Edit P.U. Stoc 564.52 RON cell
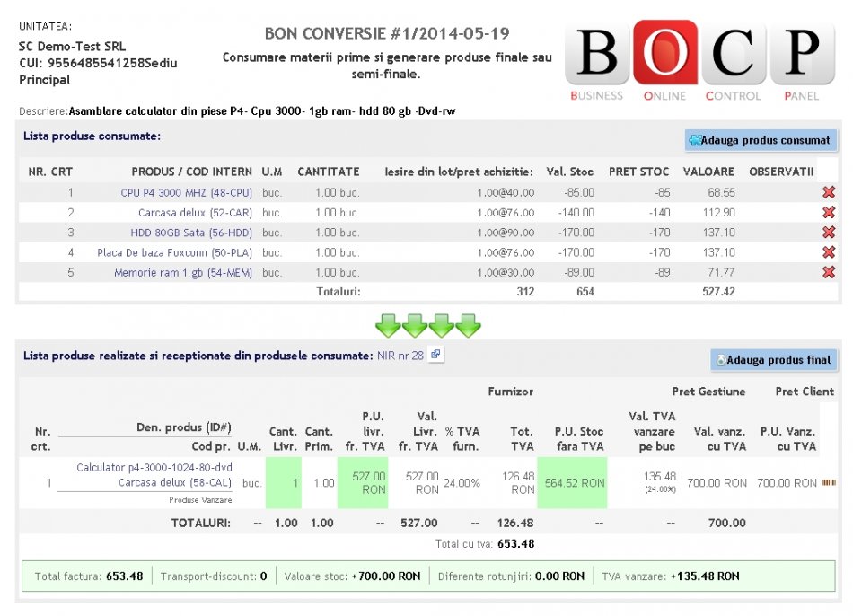Screen dimensions: 853x616 [572, 483]
